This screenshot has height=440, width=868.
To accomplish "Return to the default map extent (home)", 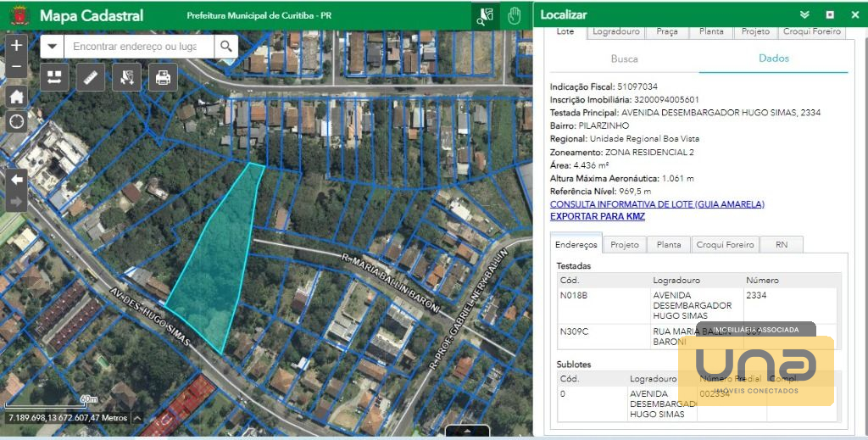I will [x=17, y=96].
